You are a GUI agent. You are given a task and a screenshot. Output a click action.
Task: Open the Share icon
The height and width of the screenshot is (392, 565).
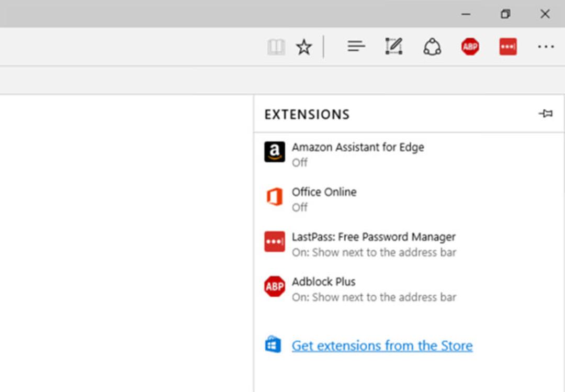point(432,47)
